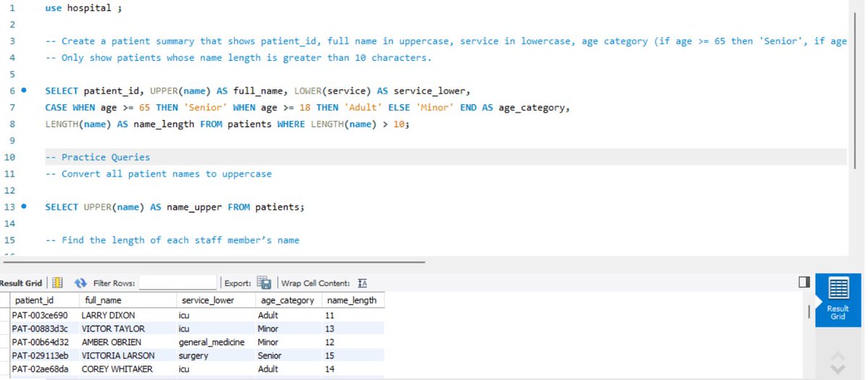Click line number 9 in the editor gutter
The image size is (868, 380).
[x=12, y=140]
